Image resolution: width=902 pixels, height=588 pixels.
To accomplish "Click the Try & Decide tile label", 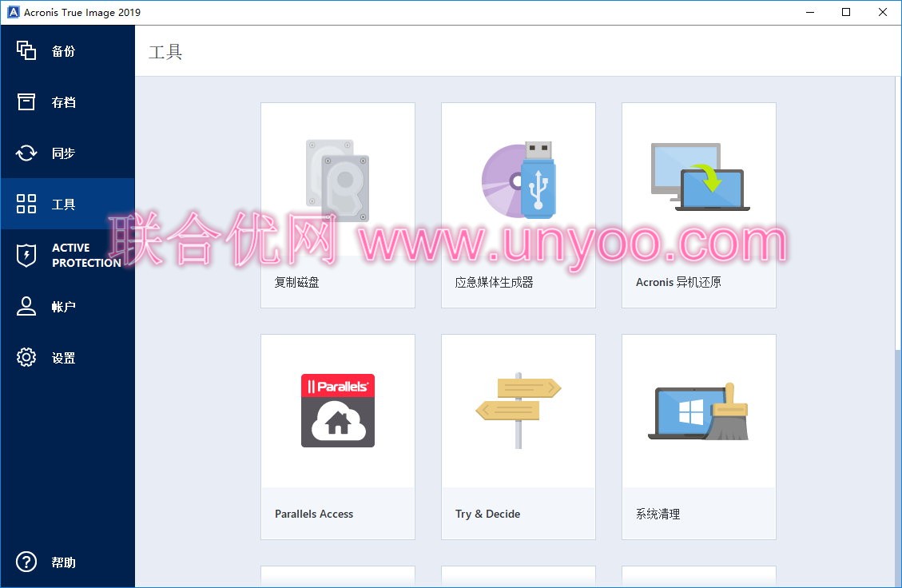I will click(x=488, y=514).
